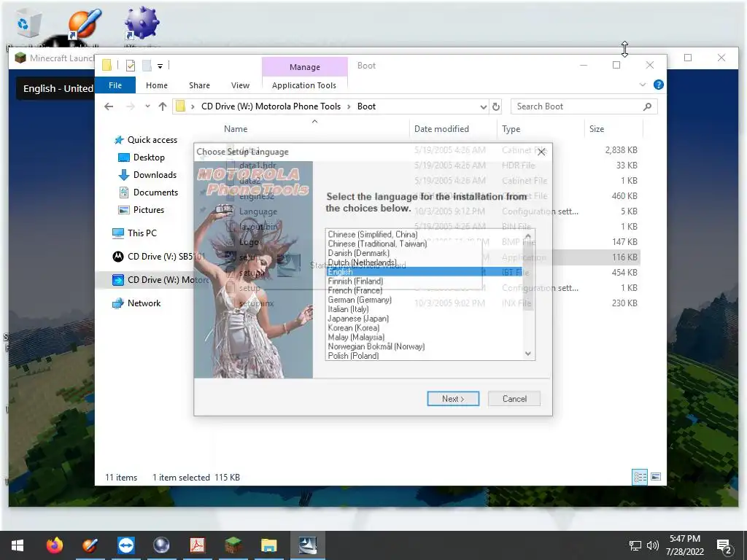Screen dimensions: 747x560
Task: Open the Recycle Bin desktop icon
Action: click(28, 24)
